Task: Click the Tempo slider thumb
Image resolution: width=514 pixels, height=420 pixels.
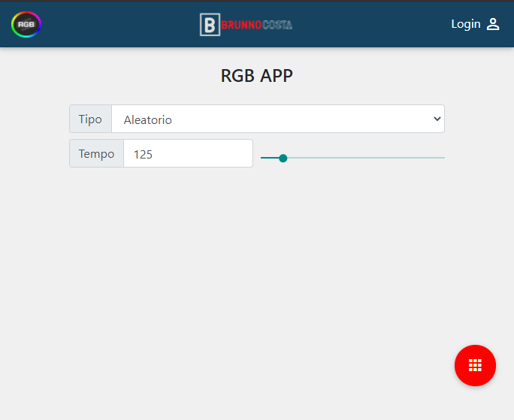Action: pos(283,158)
